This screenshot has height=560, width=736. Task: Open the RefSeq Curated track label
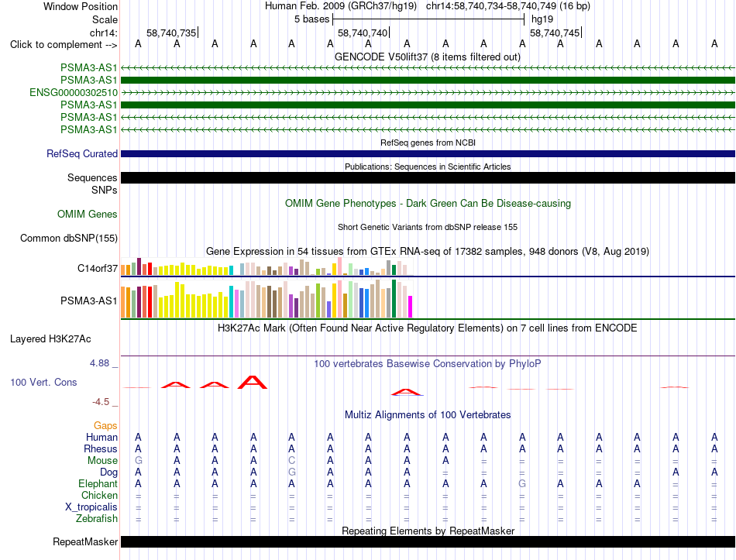click(x=82, y=153)
